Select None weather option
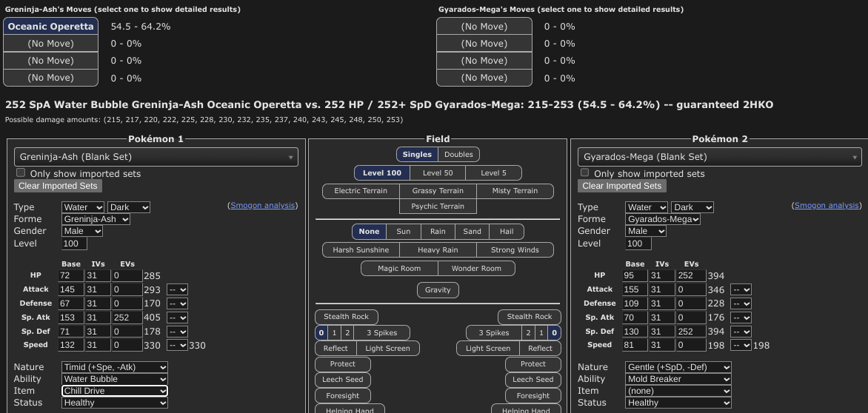 tap(370, 232)
